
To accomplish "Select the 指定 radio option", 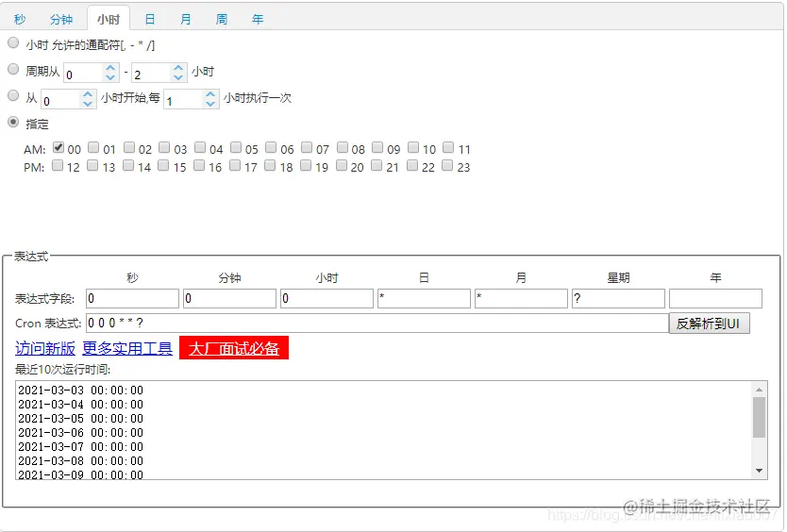I will (x=13, y=122).
